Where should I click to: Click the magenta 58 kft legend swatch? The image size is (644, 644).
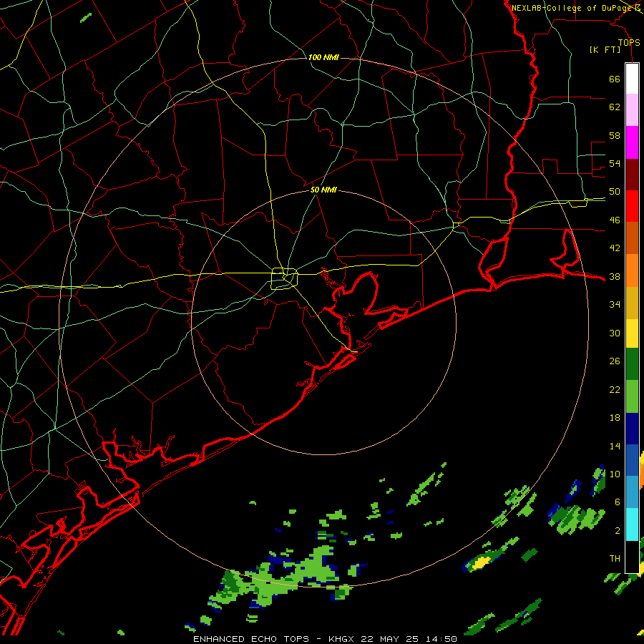coord(632,142)
